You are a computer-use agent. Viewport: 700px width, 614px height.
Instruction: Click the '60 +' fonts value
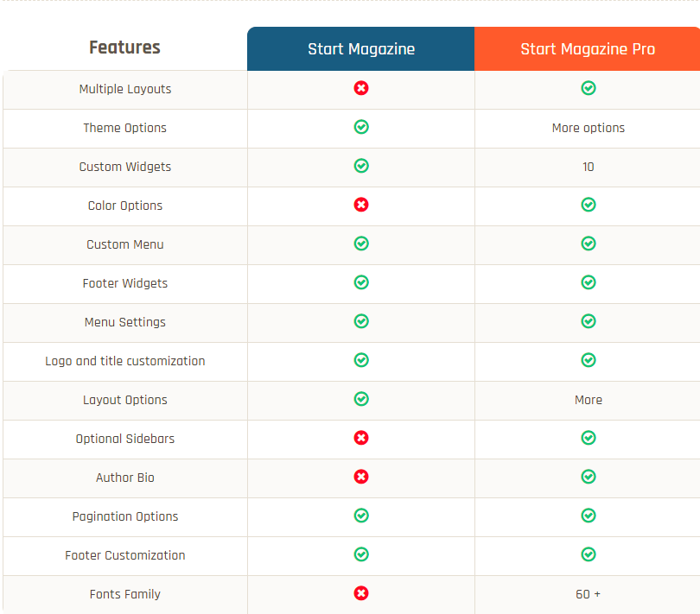coord(588,594)
